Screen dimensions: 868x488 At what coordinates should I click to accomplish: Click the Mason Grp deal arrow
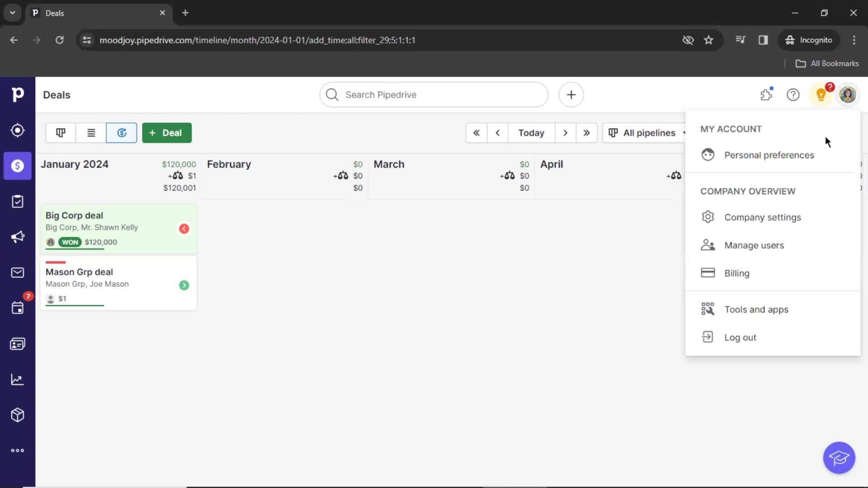(184, 285)
